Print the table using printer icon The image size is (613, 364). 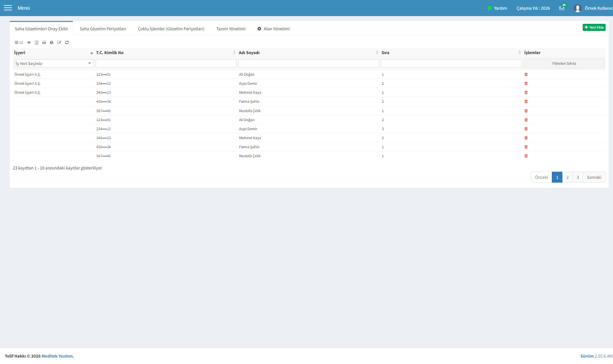[44, 43]
